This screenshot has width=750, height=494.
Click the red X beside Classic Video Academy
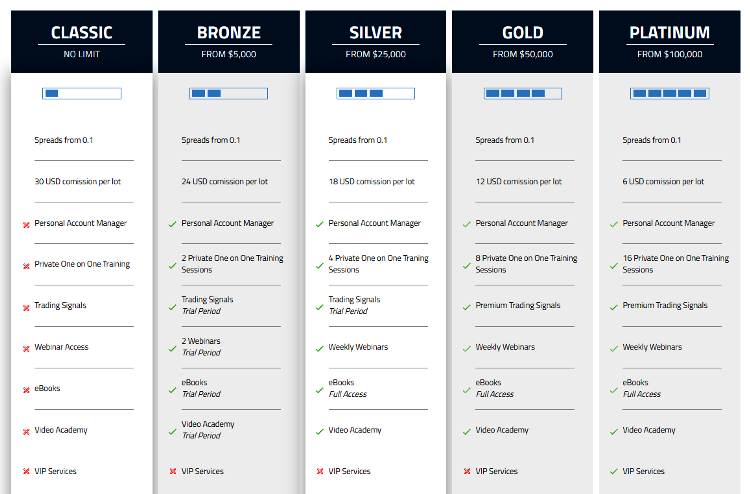tap(26, 432)
